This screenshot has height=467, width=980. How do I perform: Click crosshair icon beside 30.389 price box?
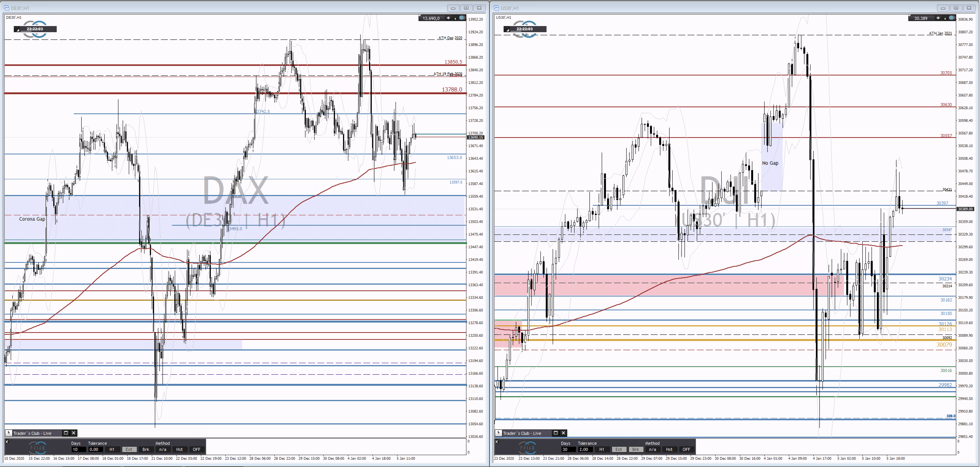coord(938,18)
